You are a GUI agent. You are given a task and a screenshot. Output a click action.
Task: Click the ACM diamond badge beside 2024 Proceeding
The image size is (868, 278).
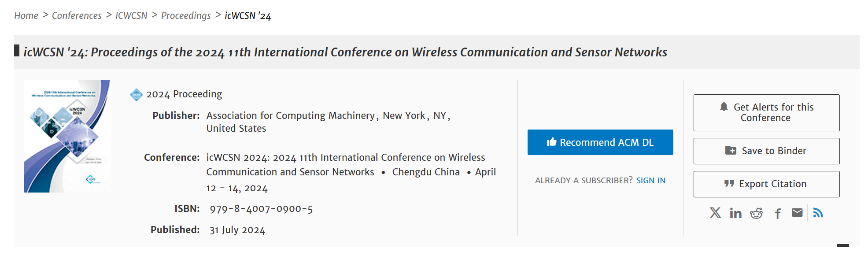coord(137,94)
